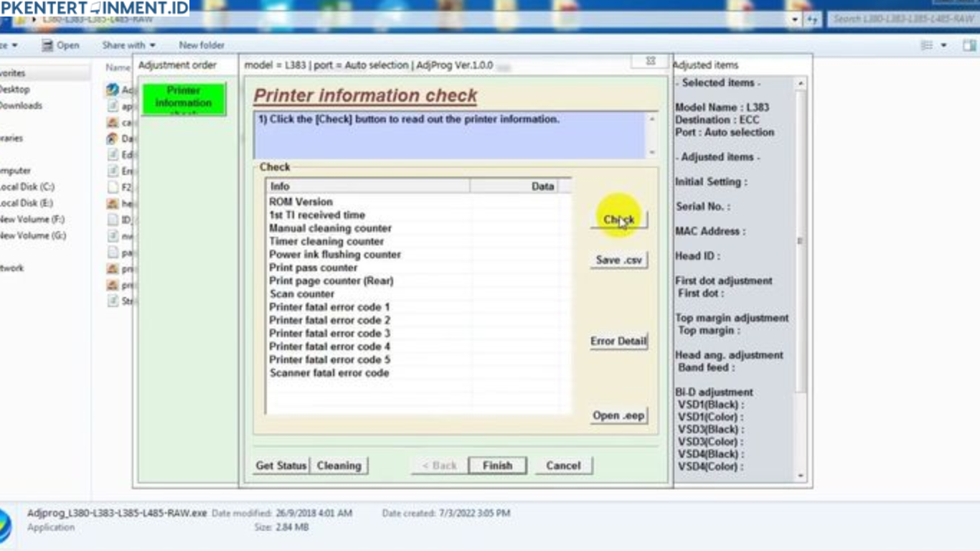Click the Network icon in the navigation pane

click(14, 268)
